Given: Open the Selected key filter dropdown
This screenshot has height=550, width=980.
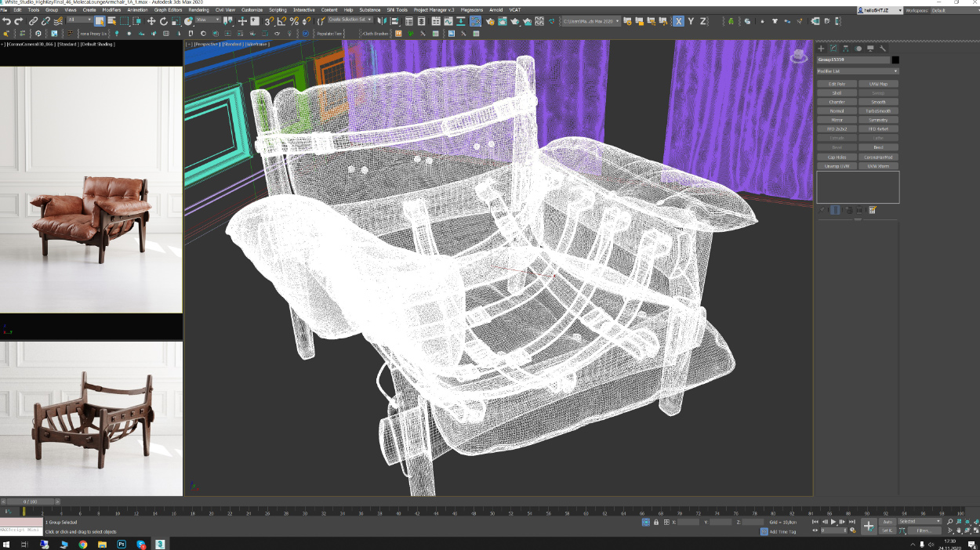Looking at the screenshot, I should point(920,521).
